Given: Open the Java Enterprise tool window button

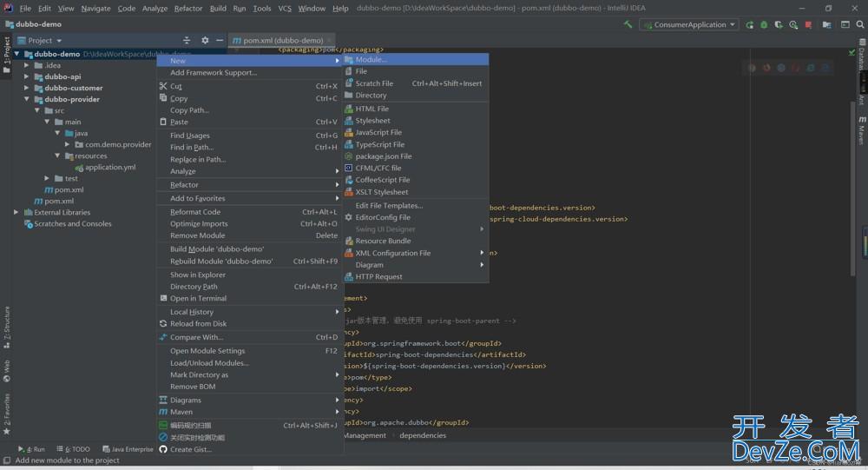Looking at the screenshot, I should 128,449.
